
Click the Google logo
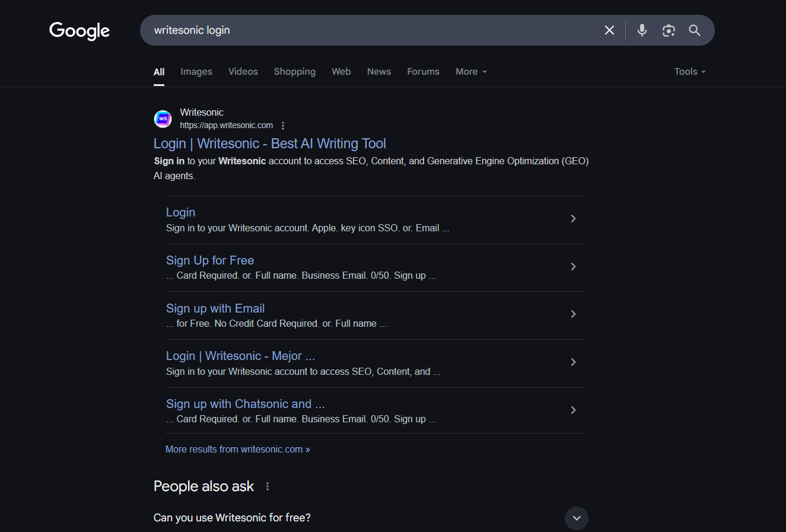[79, 31]
